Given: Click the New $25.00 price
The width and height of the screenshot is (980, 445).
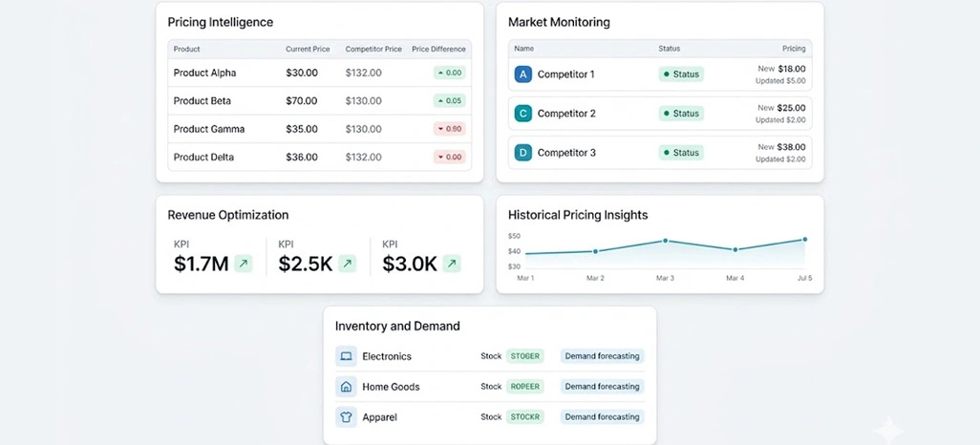Looking at the screenshot, I should 781,108.
